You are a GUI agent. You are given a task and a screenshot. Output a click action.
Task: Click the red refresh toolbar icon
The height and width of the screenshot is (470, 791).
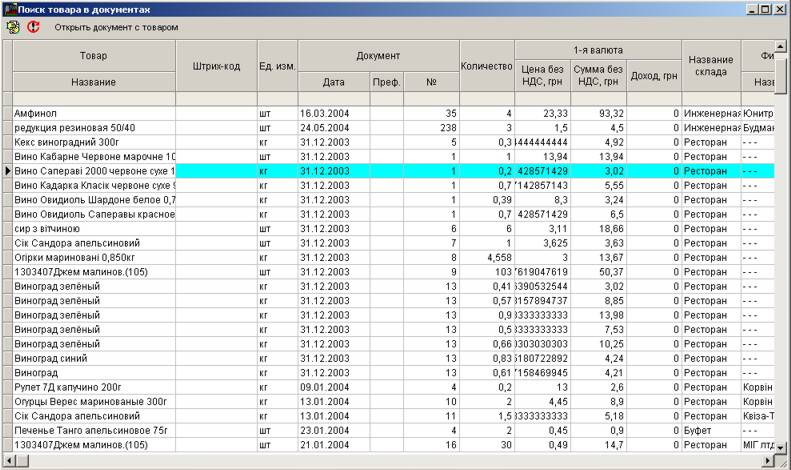33,27
